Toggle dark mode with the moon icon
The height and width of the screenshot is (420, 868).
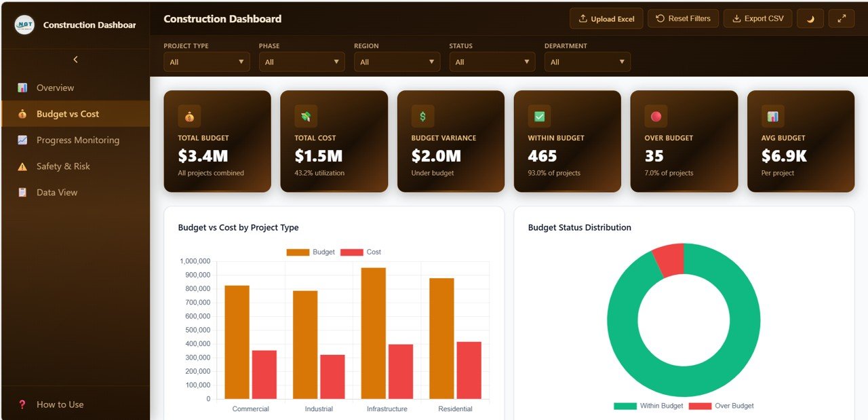click(810, 19)
